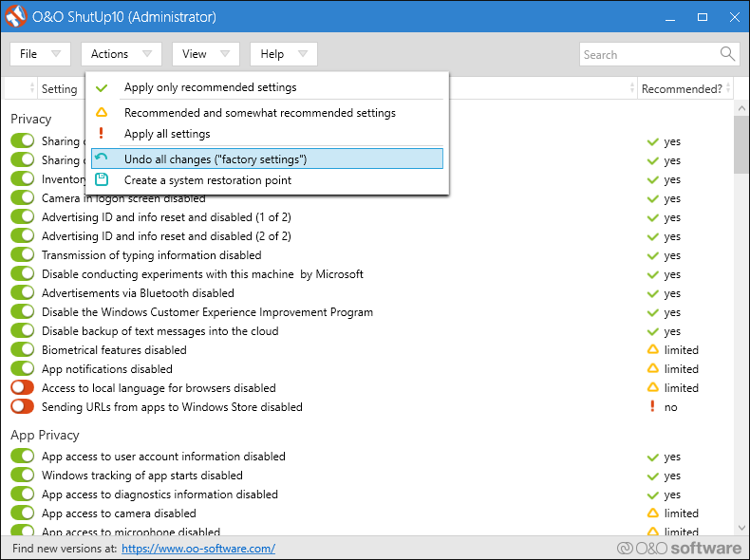Click green check on Advertisements via Bluetooth row
The width and height of the screenshot is (750, 560).
coord(652,293)
